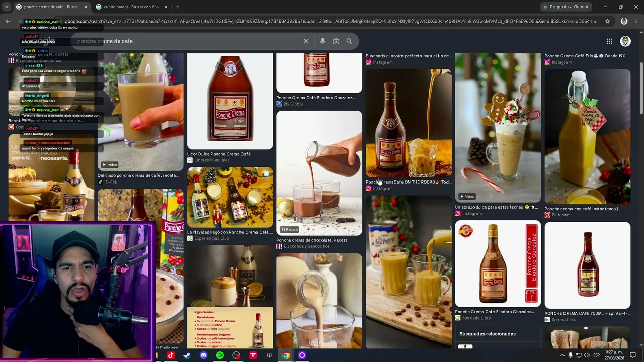Open the dotted grid app in the taskbar
644x362 pixels.
(269, 355)
